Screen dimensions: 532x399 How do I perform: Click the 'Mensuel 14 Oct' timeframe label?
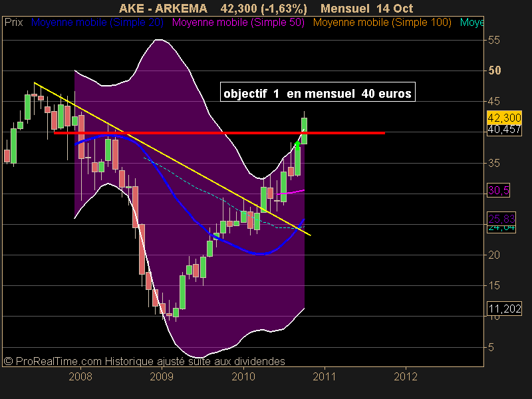click(x=367, y=8)
